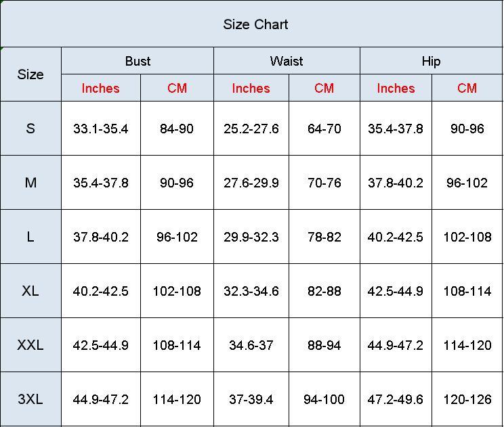Click the S size row label

30,129
